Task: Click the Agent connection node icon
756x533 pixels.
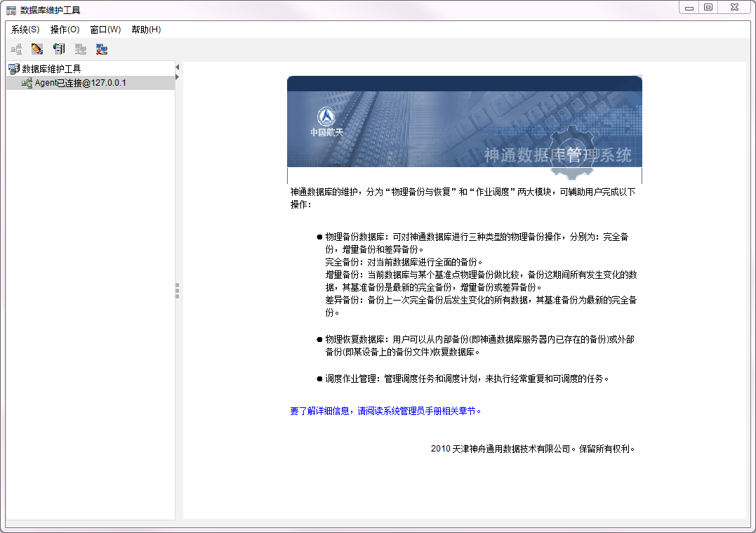Action: (27, 83)
